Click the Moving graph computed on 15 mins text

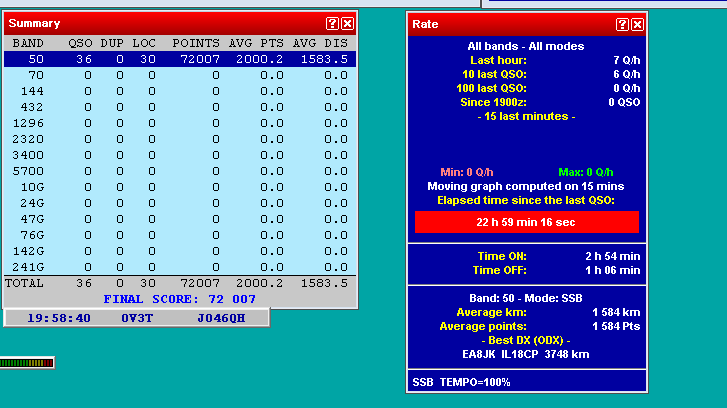pyautogui.click(x=526, y=186)
